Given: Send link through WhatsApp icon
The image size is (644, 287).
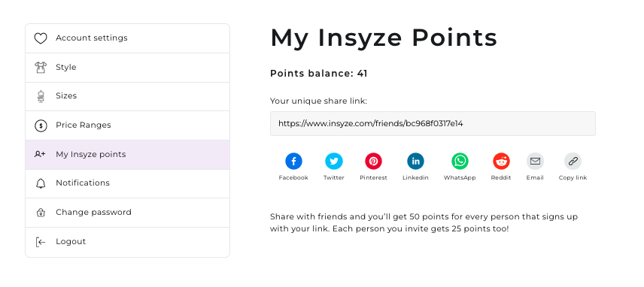Looking at the screenshot, I should point(460,161).
